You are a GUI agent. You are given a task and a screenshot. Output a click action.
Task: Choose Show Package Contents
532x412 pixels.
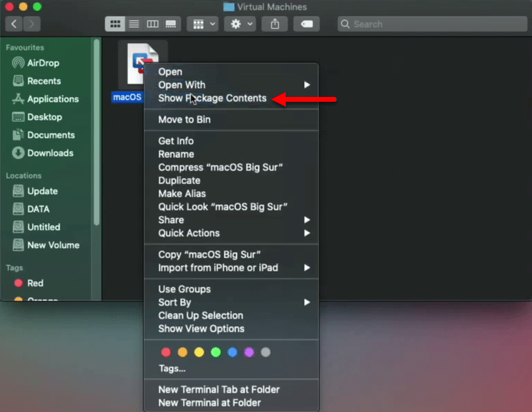point(231,98)
